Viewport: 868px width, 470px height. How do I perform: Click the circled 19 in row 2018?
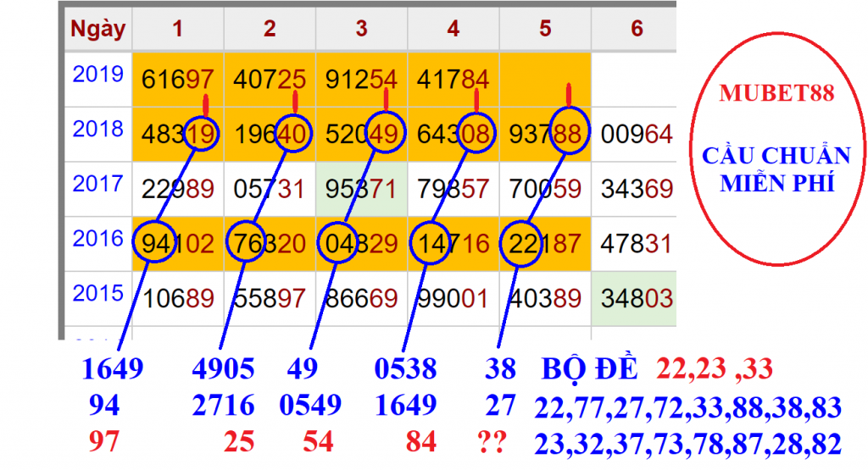[x=203, y=135]
